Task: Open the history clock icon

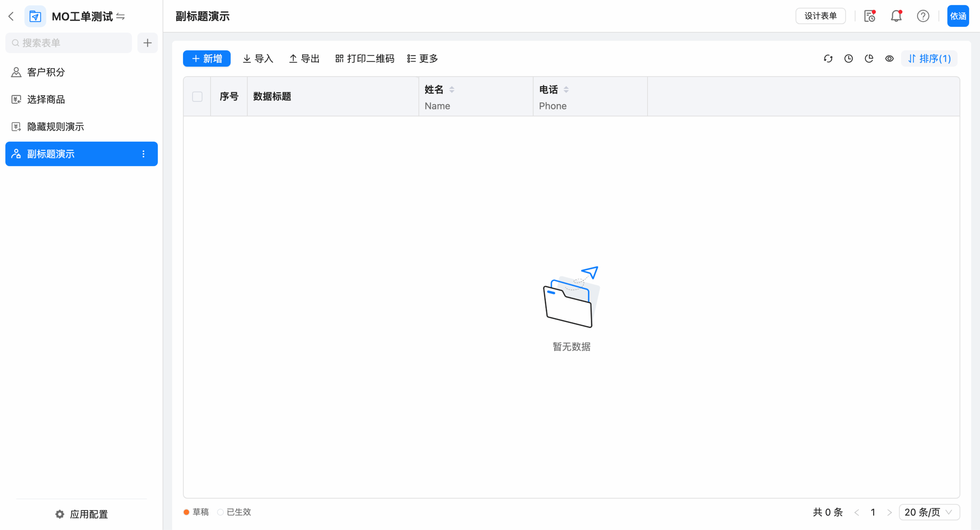Action: (x=848, y=59)
